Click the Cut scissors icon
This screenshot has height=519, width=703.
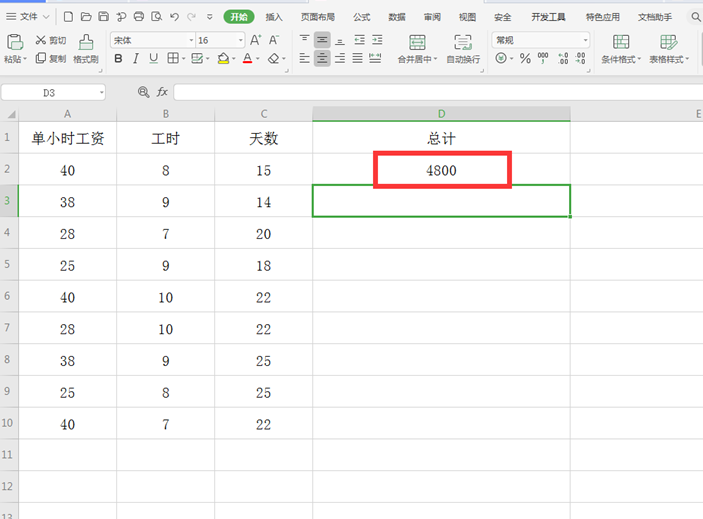pyautogui.click(x=41, y=40)
